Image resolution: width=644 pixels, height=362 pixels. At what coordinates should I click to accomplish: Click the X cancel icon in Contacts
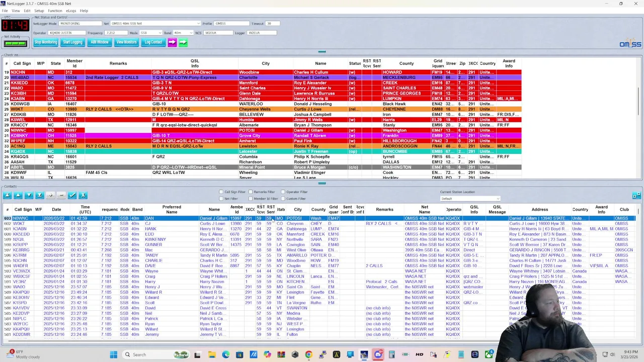tap(83, 195)
